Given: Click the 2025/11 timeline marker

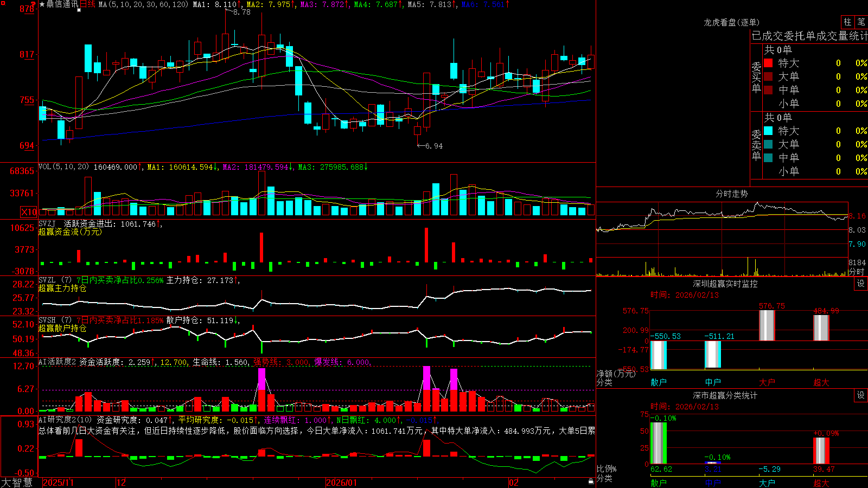Looking at the screenshot, I should (58, 483).
